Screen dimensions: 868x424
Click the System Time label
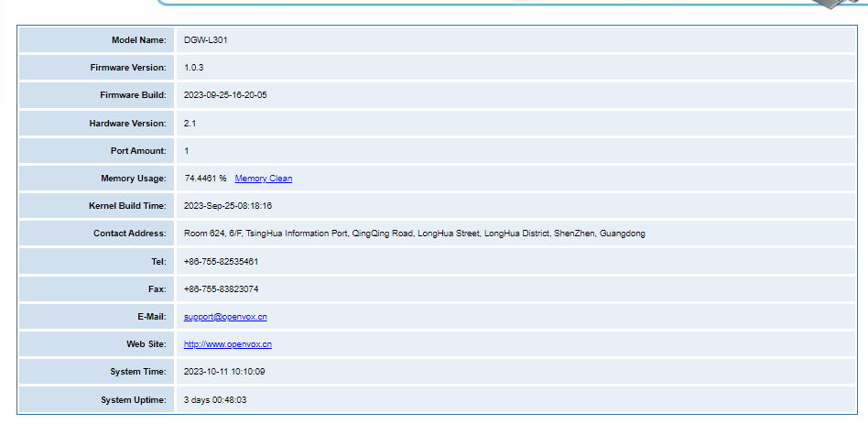[x=138, y=372]
